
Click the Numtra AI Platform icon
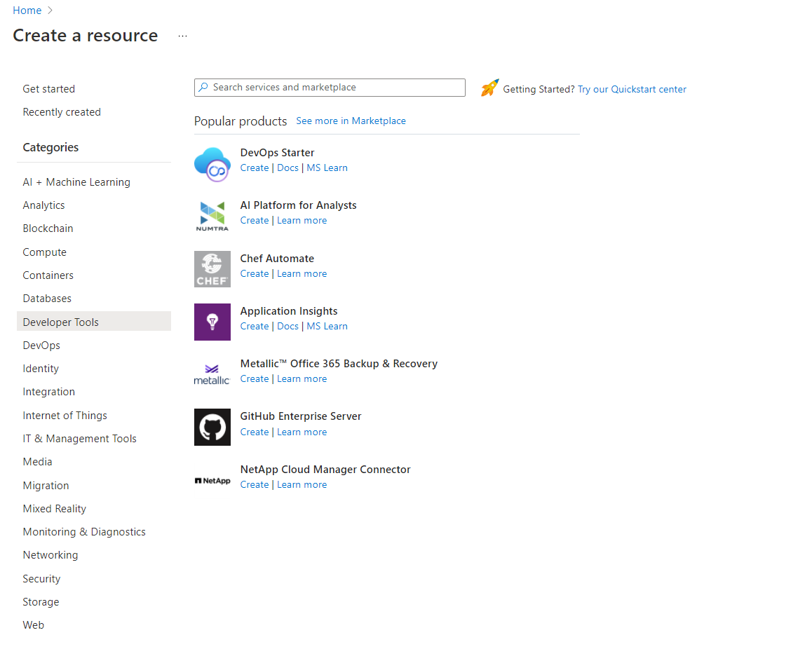(212, 217)
